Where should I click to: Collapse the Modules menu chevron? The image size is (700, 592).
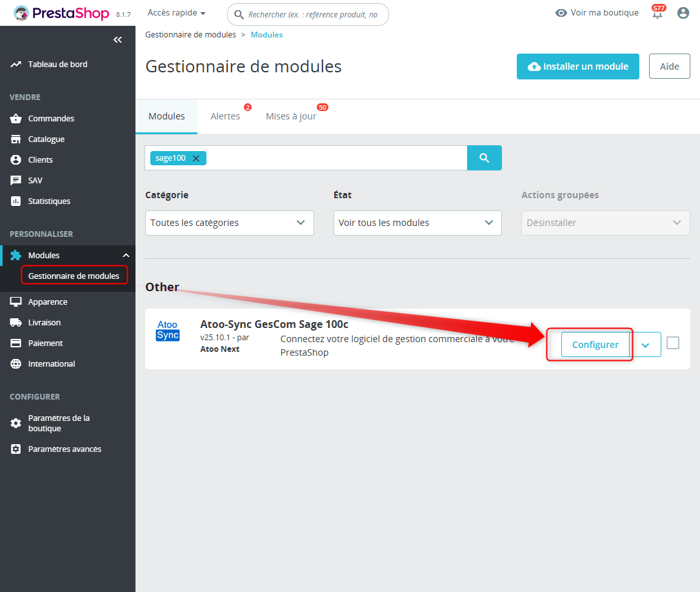(x=126, y=255)
